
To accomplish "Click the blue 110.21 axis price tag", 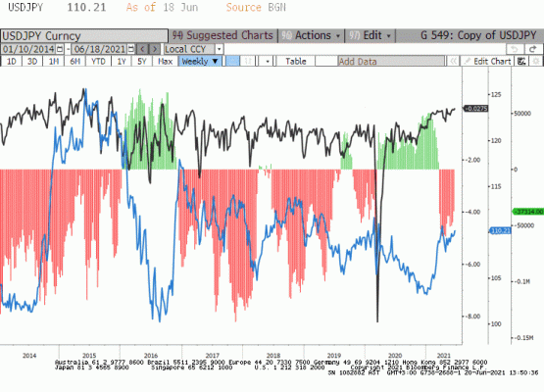I will (x=500, y=230).
